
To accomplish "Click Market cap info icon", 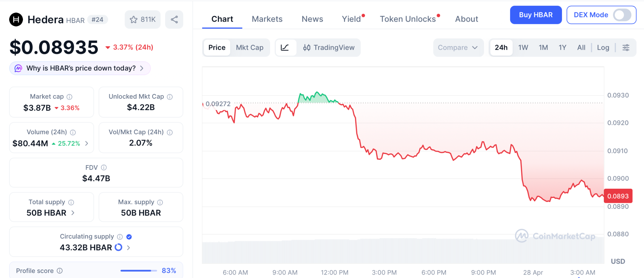I will tap(69, 97).
